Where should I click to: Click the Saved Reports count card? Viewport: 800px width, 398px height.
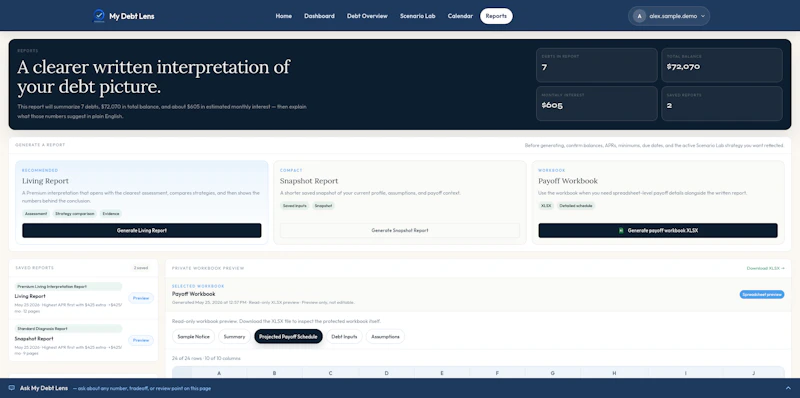[722, 104]
